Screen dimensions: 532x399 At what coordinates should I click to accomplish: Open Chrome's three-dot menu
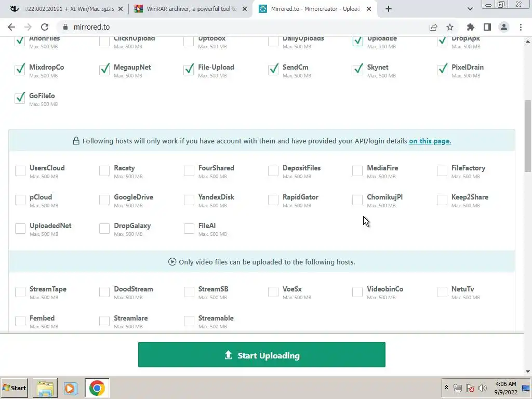[521, 27]
